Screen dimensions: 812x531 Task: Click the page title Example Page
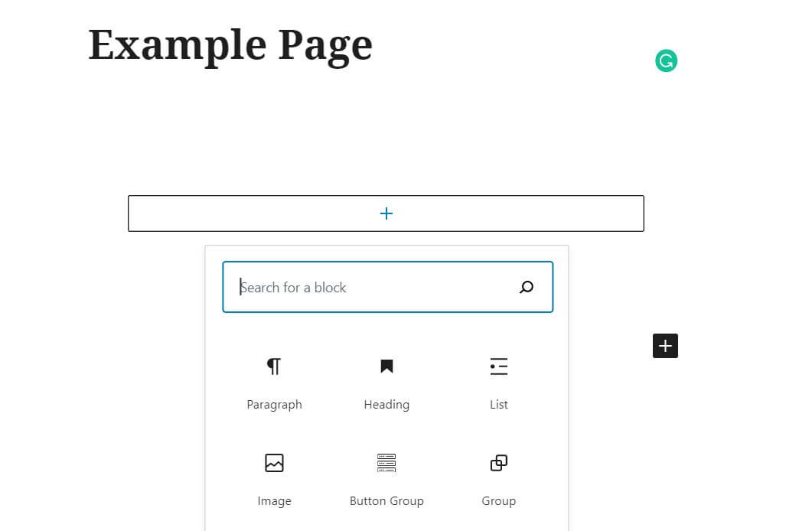coord(230,44)
